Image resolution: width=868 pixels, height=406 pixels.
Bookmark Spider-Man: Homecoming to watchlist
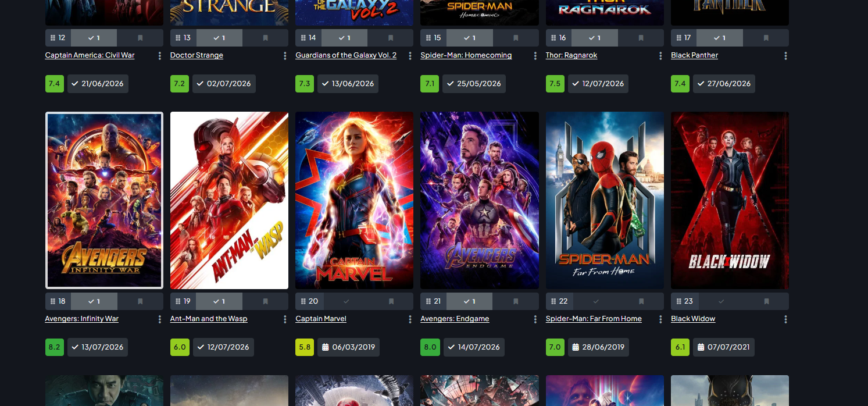pos(516,38)
